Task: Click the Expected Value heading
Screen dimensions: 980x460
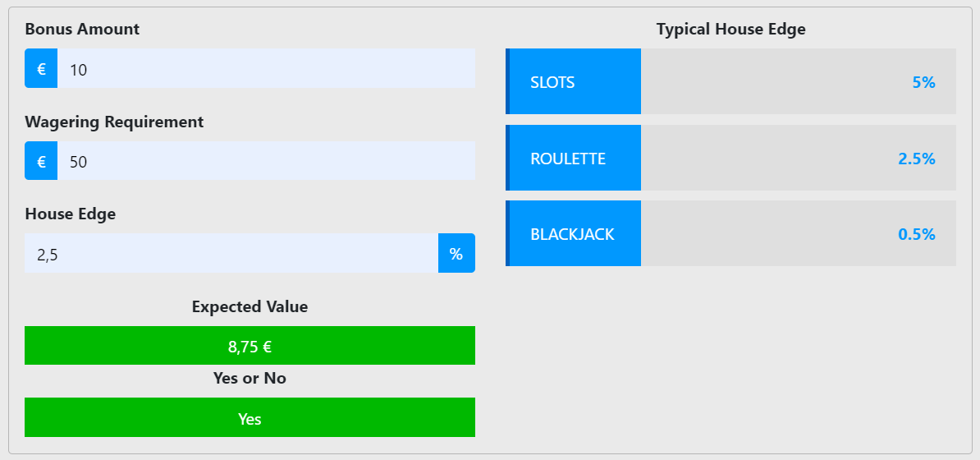Action: pyautogui.click(x=250, y=306)
